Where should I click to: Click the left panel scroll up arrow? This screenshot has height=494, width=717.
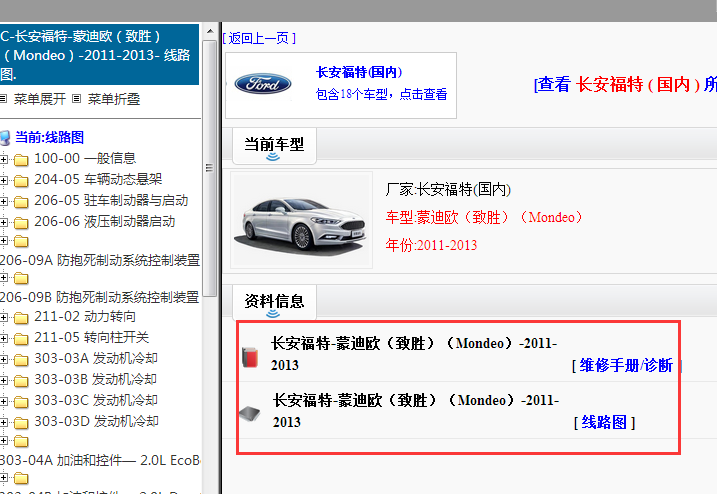(210, 32)
